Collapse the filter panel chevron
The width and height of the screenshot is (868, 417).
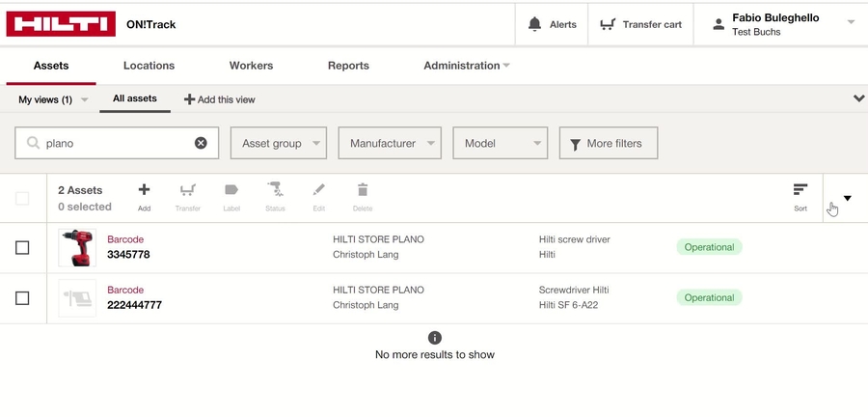point(858,98)
